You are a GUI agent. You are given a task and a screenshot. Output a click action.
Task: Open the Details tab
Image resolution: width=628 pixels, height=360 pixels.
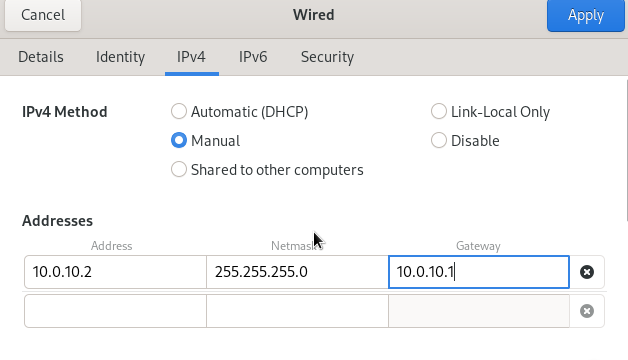41,57
